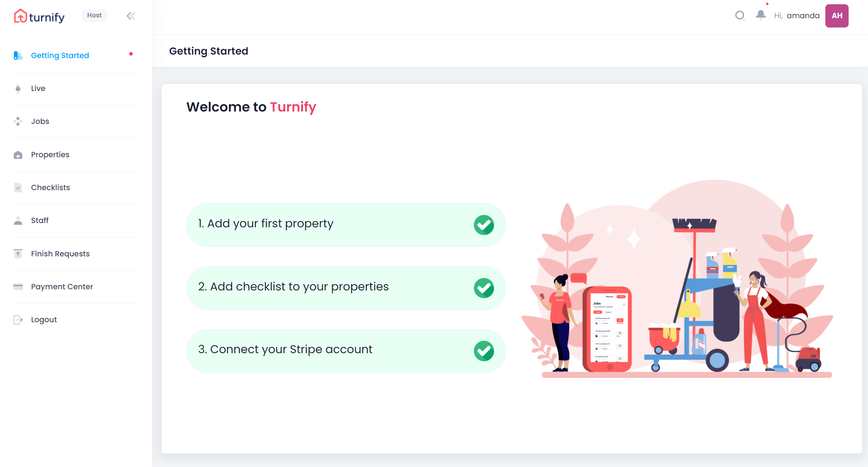Screen dimensions: 868x467
Task: Click the Properties house icon
Action: (18, 155)
